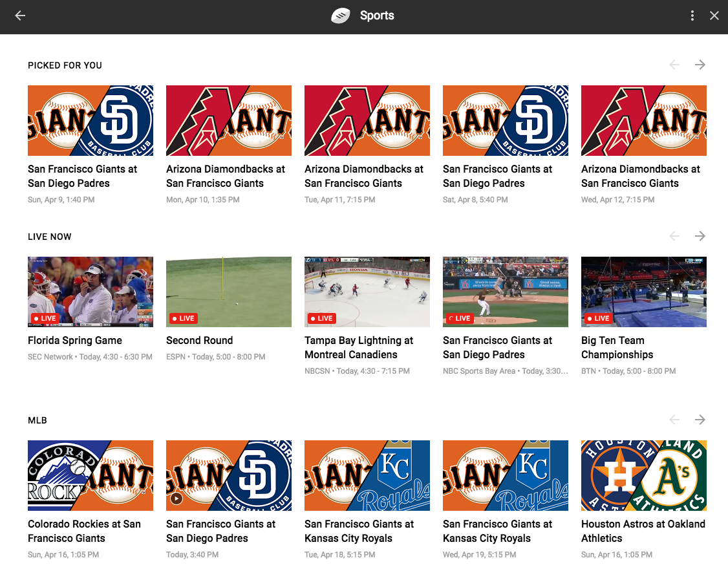Open the Wed, Apr 19 Giants at Royals thumbnail
Viewport: 728px width, 569px height.
click(506, 476)
